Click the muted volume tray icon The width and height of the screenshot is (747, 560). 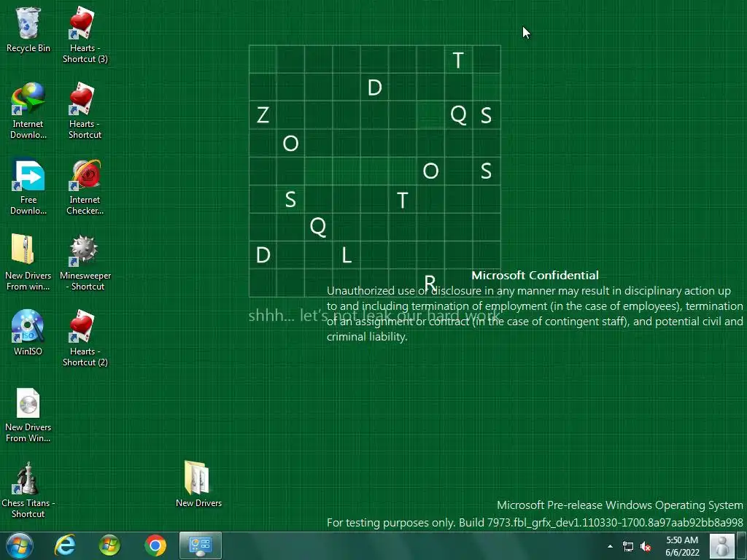(646, 546)
